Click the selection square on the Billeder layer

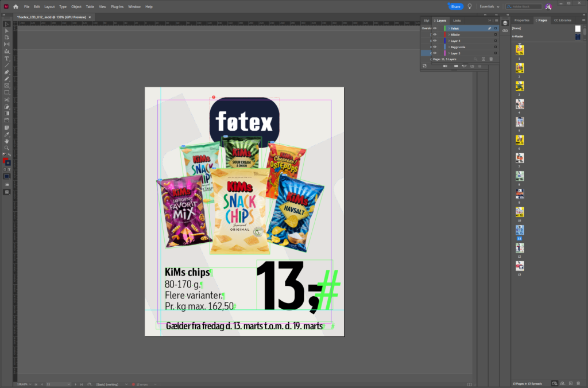[496, 34]
